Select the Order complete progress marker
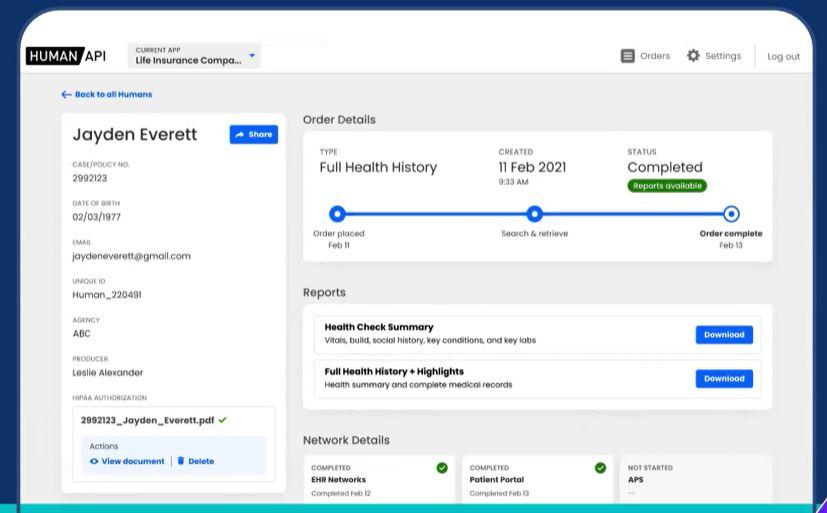The image size is (827, 513). 731,213
